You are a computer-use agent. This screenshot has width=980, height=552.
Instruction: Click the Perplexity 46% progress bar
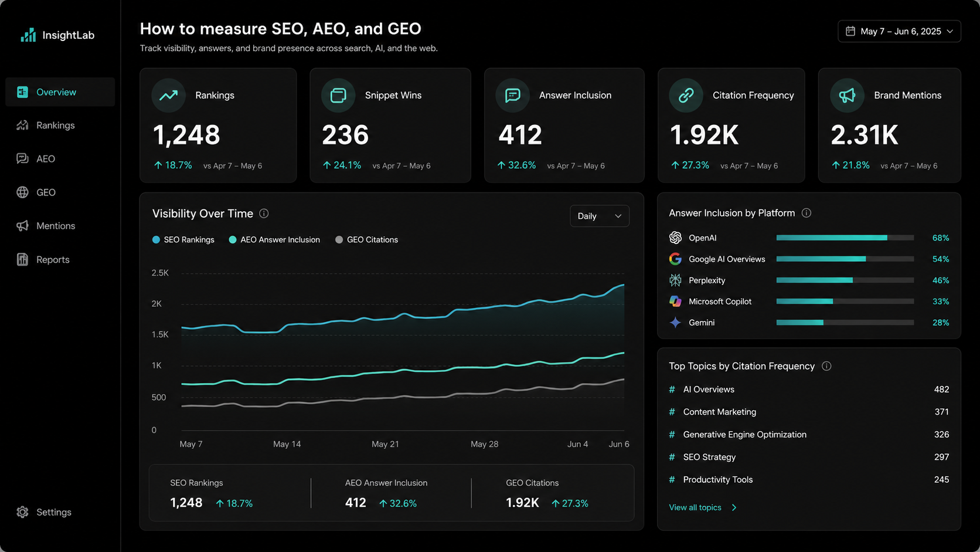845,280
